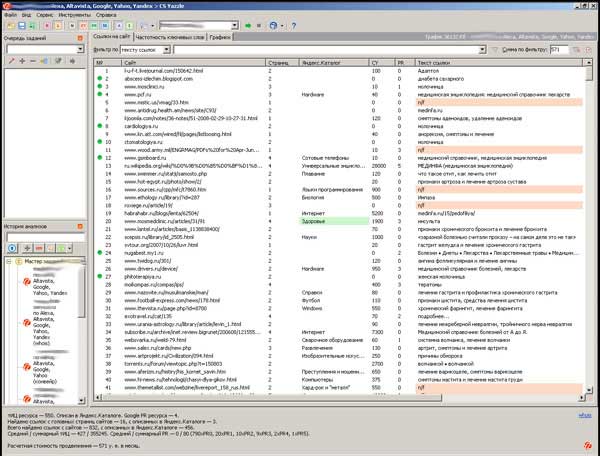Collapse the 'Мастер' tree node in history
600x456 pixels.
tap(8, 261)
